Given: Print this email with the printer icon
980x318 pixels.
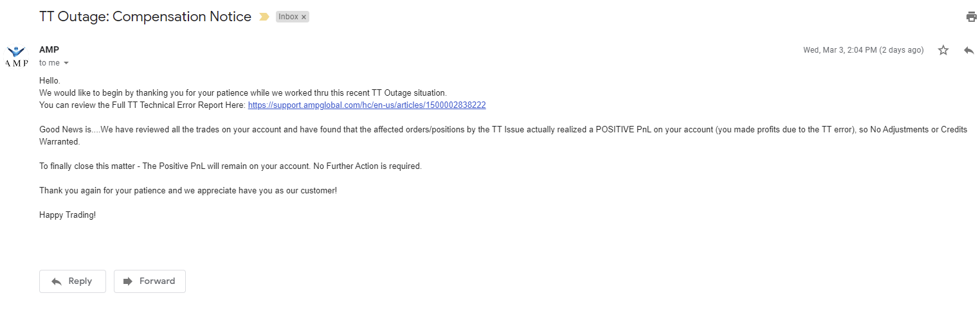Looking at the screenshot, I should [971, 17].
